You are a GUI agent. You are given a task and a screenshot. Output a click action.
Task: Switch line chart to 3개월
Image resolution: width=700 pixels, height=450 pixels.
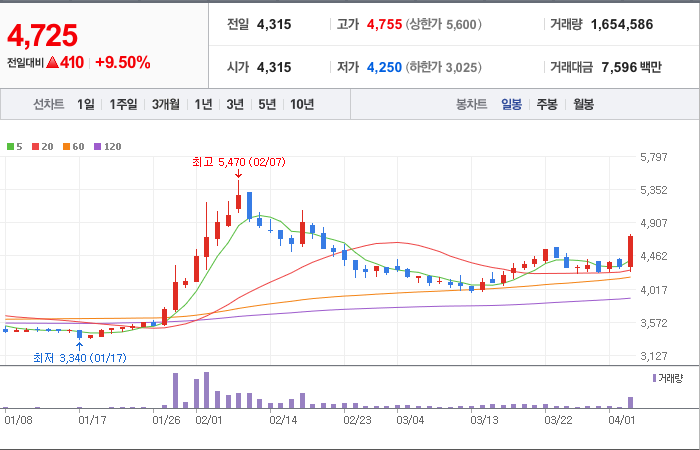coord(166,104)
